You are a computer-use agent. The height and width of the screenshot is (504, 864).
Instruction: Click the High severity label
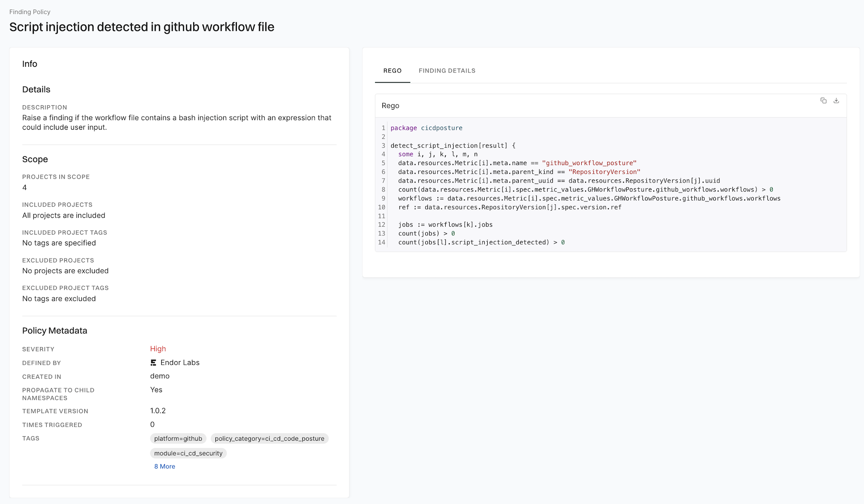pyautogui.click(x=158, y=349)
